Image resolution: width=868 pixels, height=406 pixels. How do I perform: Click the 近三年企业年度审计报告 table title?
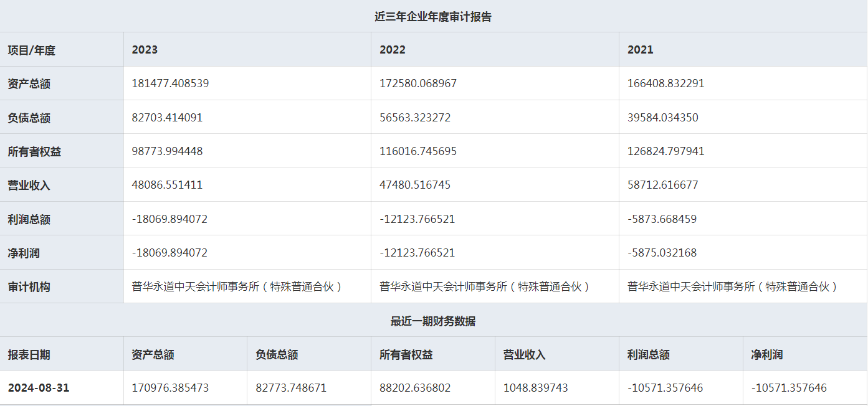click(433, 17)
